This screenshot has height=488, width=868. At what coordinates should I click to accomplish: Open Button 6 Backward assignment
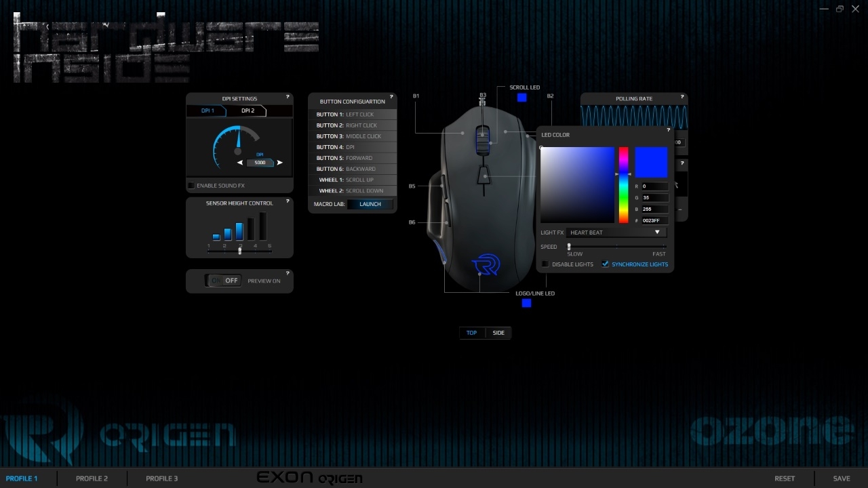pos(353,169)
